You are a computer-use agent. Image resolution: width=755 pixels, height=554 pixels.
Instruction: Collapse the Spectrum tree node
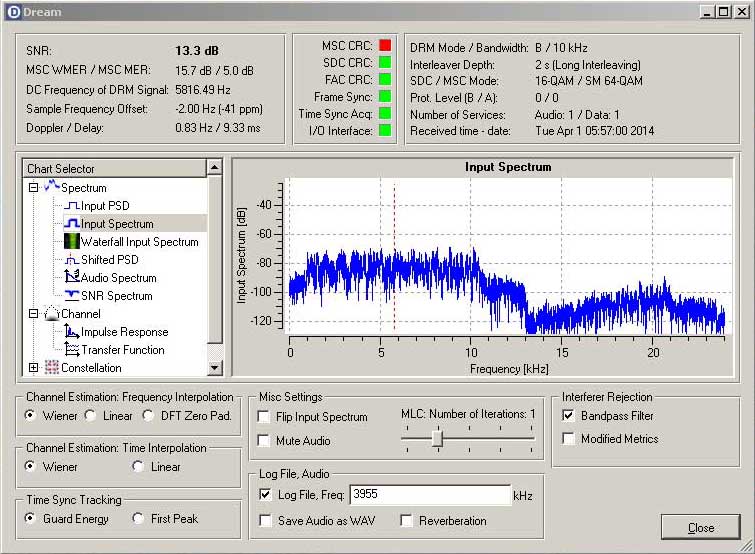coord(34,188)
